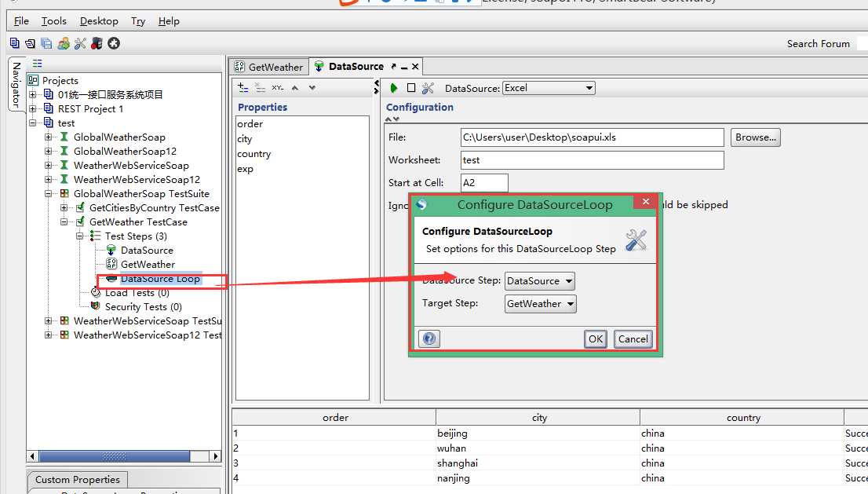Click the import project toolbar icon

click(31, 43)
